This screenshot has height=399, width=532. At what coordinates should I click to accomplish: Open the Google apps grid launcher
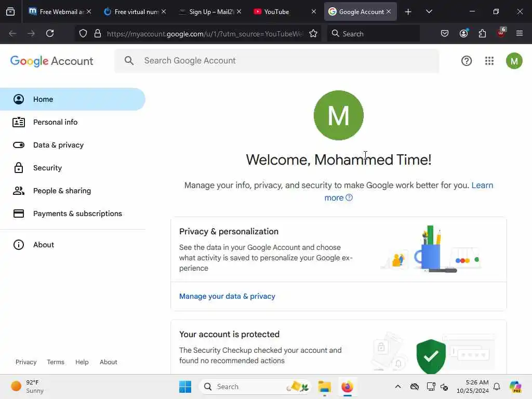coord(489,61)
